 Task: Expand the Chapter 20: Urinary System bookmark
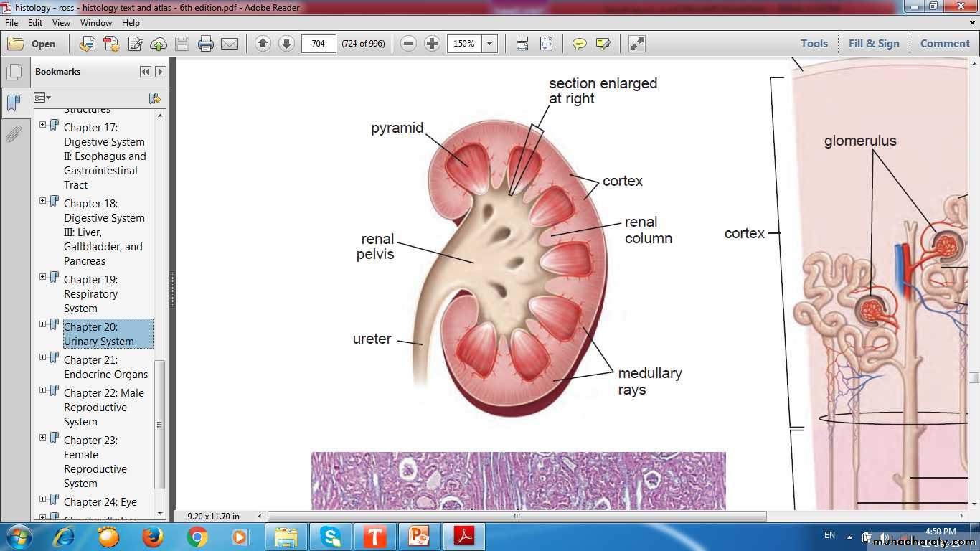pyautogui.click(x=43, y=324)
